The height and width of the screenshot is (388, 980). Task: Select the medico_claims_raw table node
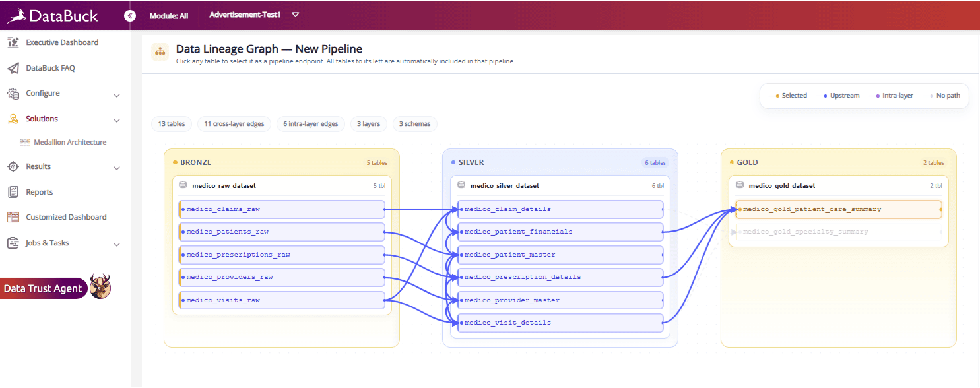[282, 209]
